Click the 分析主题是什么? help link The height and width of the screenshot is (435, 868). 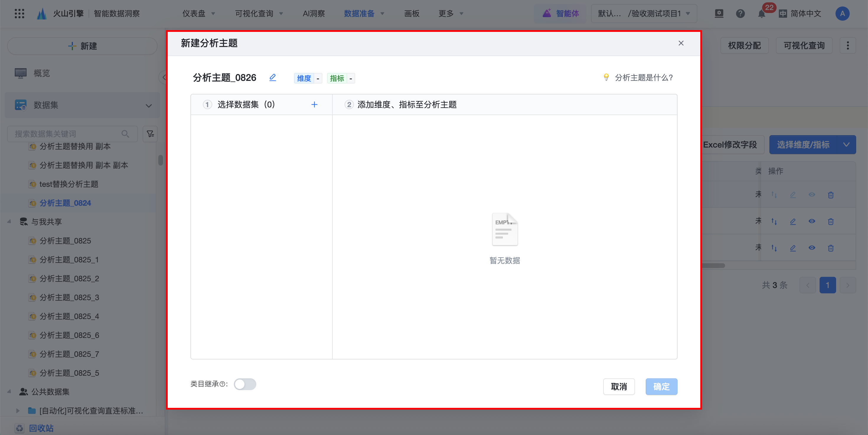(643, 78)
